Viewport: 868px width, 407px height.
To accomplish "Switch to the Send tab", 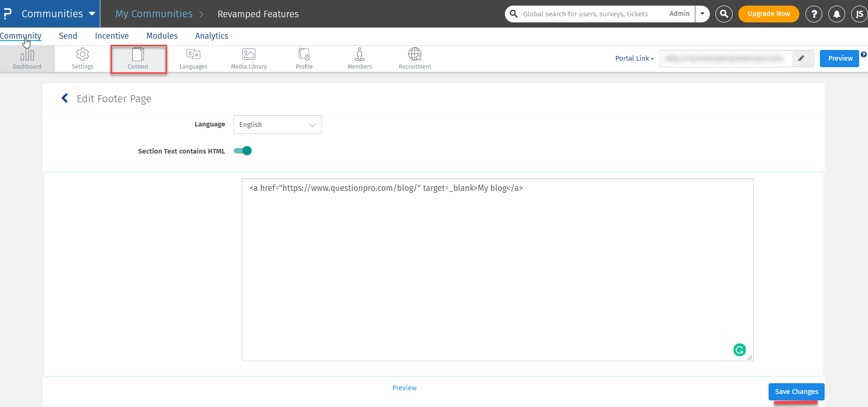I will pyautogui.click(x=68, y=36).
